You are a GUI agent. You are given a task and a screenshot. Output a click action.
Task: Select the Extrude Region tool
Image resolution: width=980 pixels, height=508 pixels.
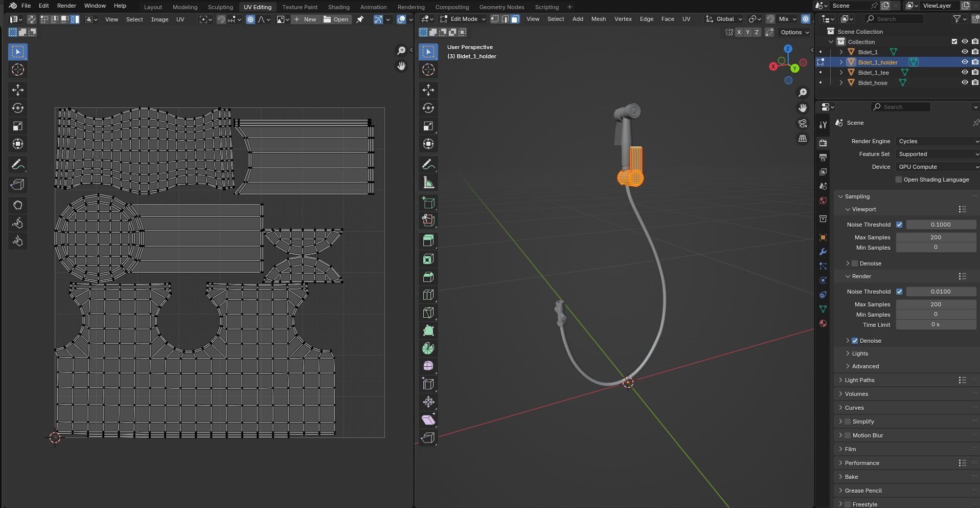pos(428,240)
